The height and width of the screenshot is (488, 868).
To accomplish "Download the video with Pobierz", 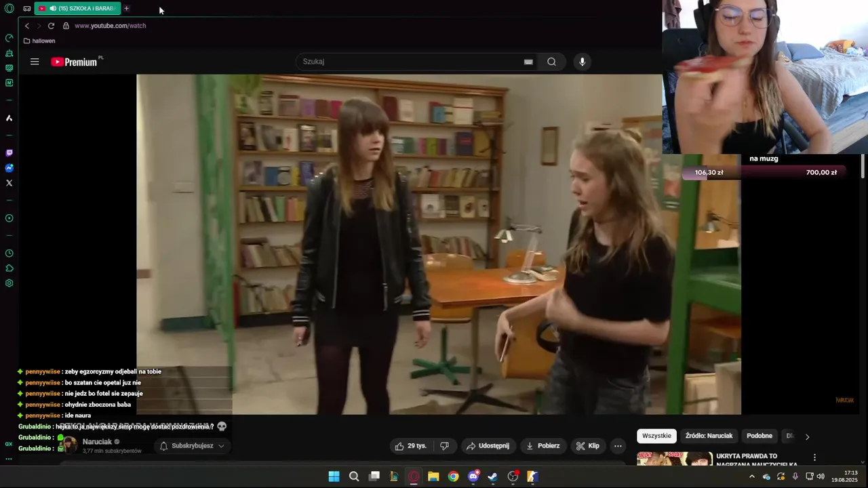I will (x=542, y=446).
